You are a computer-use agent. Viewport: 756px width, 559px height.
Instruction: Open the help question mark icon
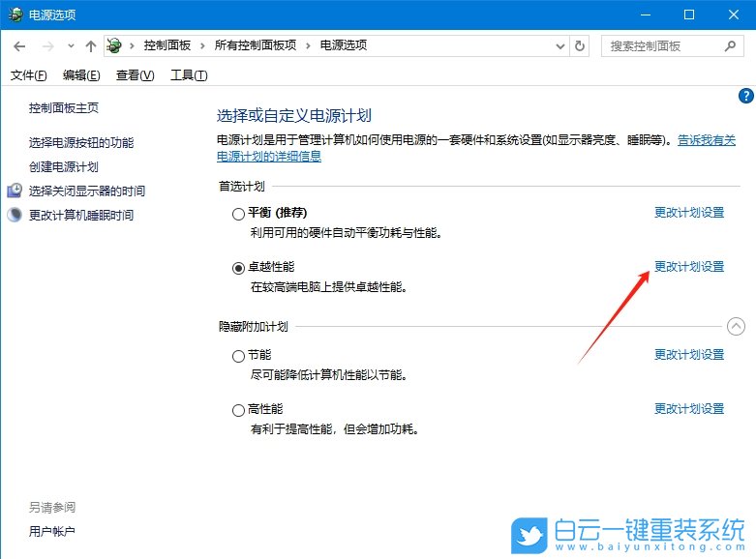[x=745, y=96]
